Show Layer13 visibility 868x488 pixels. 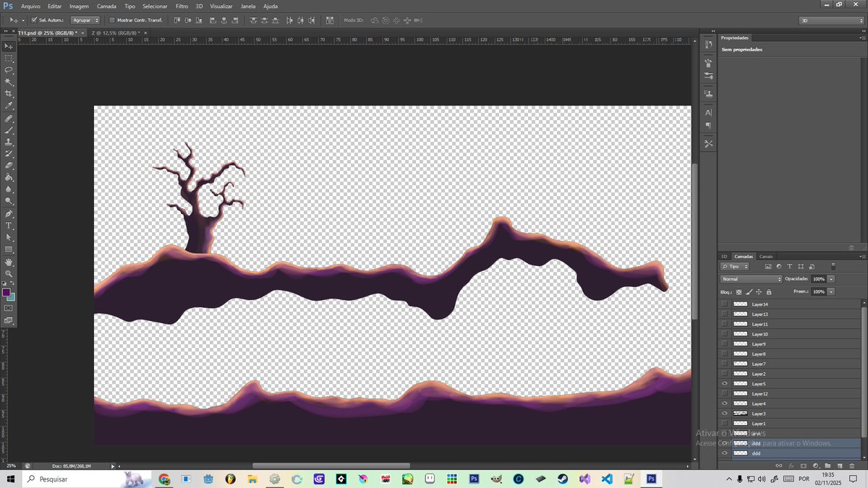tap(725, 314)
